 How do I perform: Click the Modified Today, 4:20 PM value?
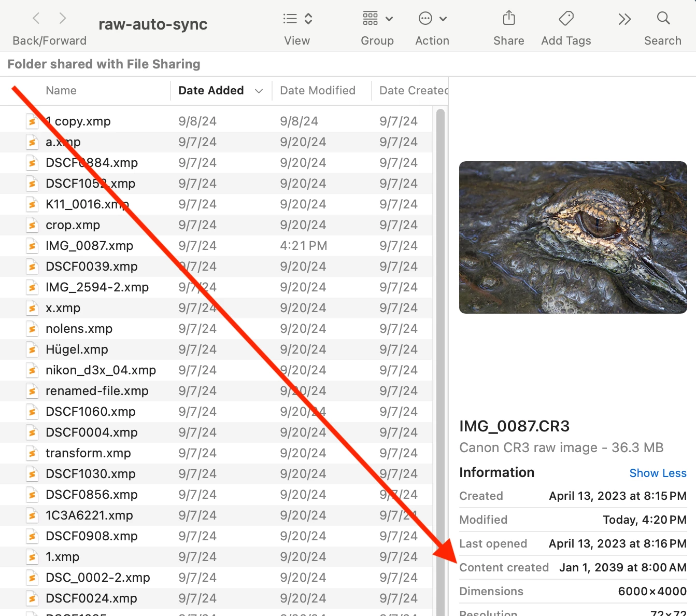pos(645,520)
